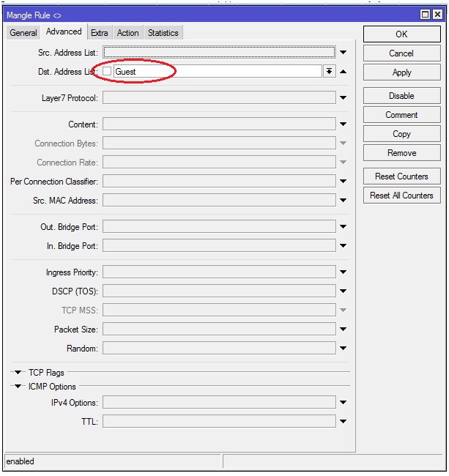Image resolution: width=449 pixels, height=476 pixels.
Task: Expand the DSCP (TOS) field
Action: 343,291
